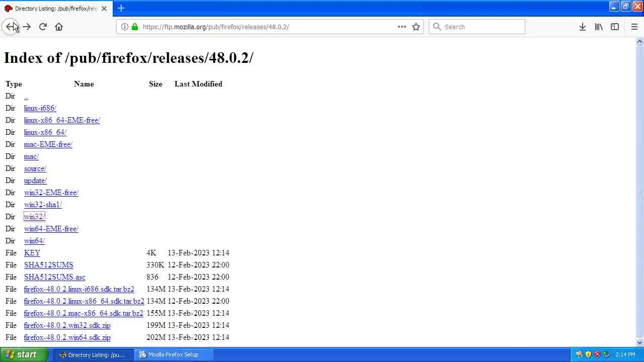Image resolution: width=644 pixels, height=362 pixels.
Task: Reload the current page
Action: (43, 27)
